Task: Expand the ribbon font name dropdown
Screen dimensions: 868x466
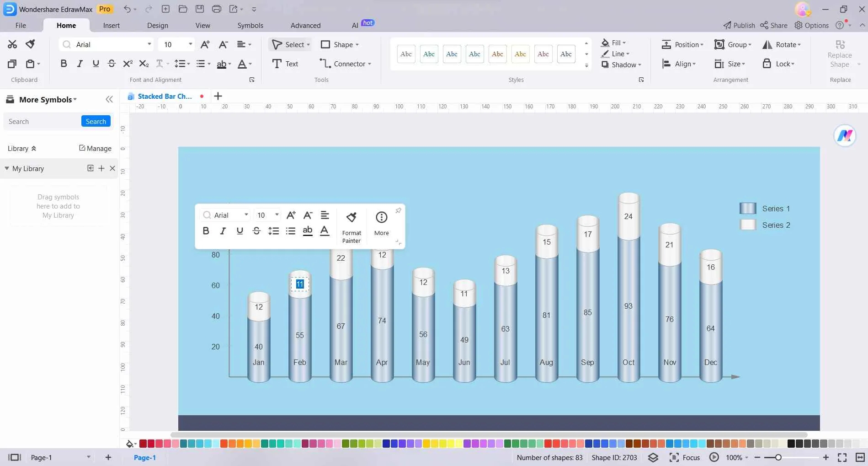Action: pyautogui.click(x=149, y=44)
